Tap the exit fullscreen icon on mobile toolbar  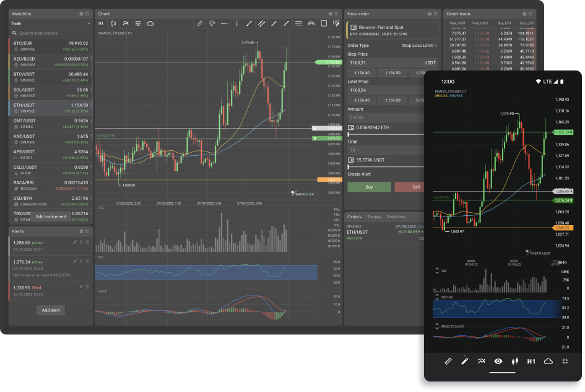[565, 361]
